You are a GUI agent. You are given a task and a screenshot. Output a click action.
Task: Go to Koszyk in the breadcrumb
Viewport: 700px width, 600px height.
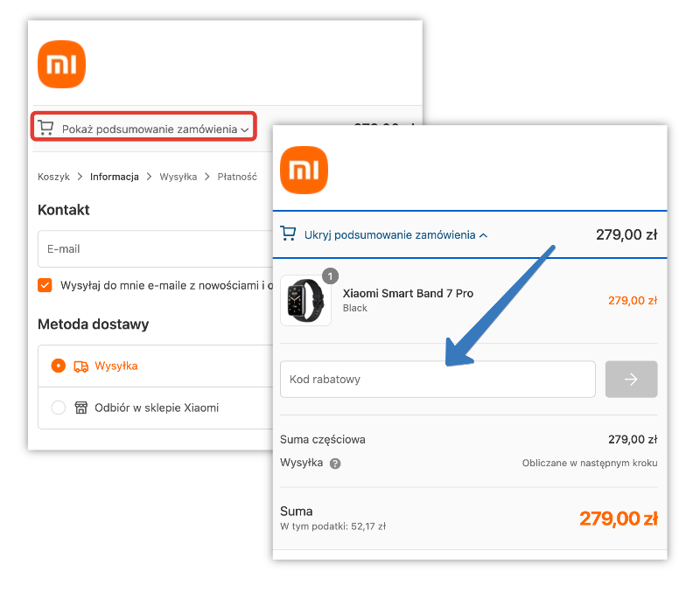pyautogui.click(x=53, y=177)
